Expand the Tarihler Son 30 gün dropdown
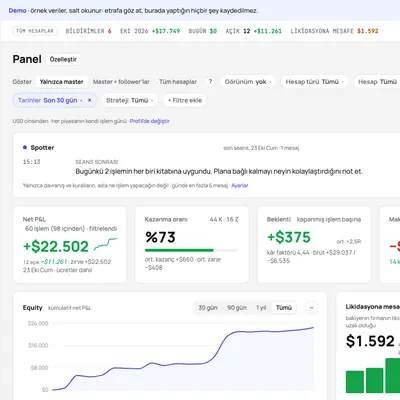 tap(50, 100)
